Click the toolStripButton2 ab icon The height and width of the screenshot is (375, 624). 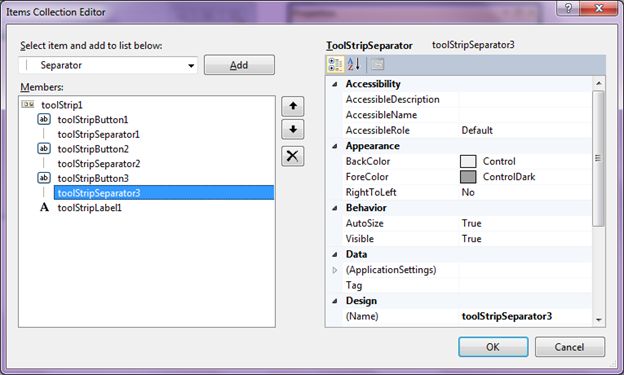[x=44, y=148]
